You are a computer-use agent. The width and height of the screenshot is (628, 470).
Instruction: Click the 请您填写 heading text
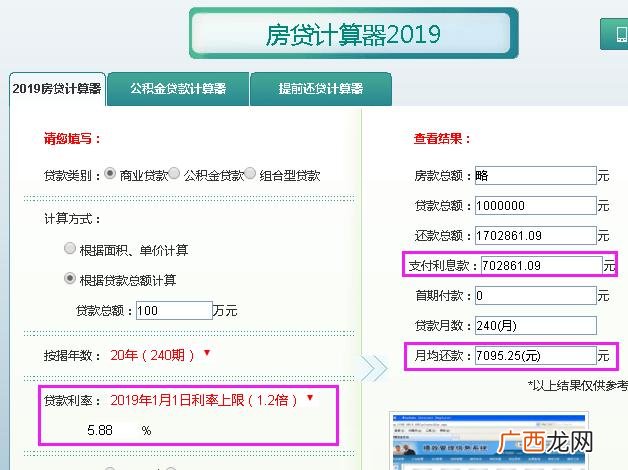click(x=72, y=139)
